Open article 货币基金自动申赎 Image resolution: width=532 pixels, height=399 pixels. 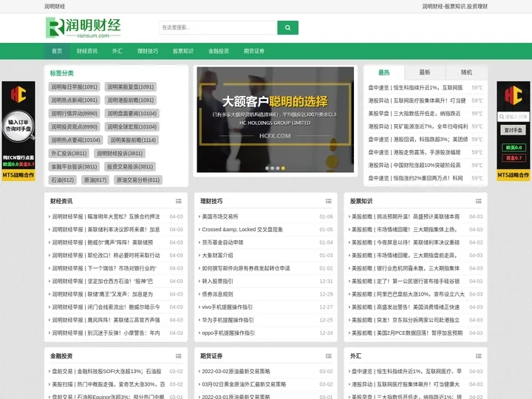coord(222,242)
